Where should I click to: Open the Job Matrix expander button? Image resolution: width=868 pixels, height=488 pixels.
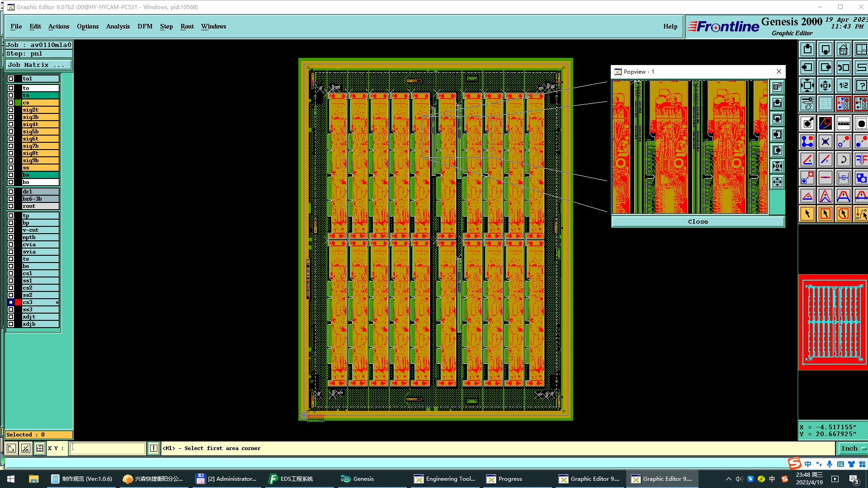[x=39, y=65]
